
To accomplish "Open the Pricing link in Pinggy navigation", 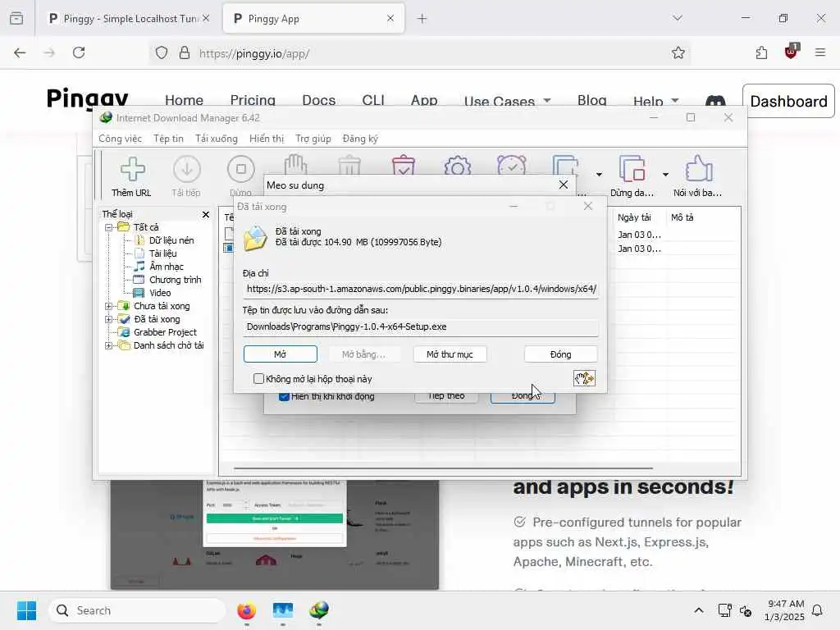I will click(x=253, y=100).
